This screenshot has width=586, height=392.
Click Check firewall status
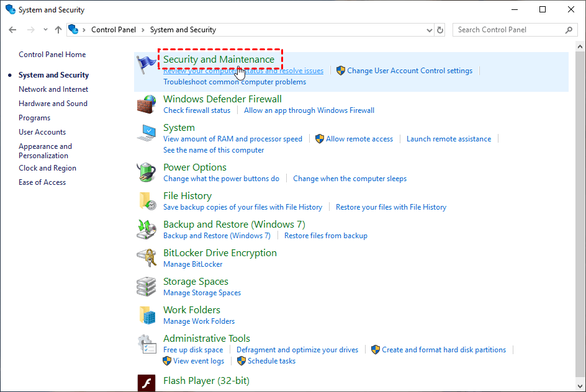pyautogui.click(x=197, y=110)
